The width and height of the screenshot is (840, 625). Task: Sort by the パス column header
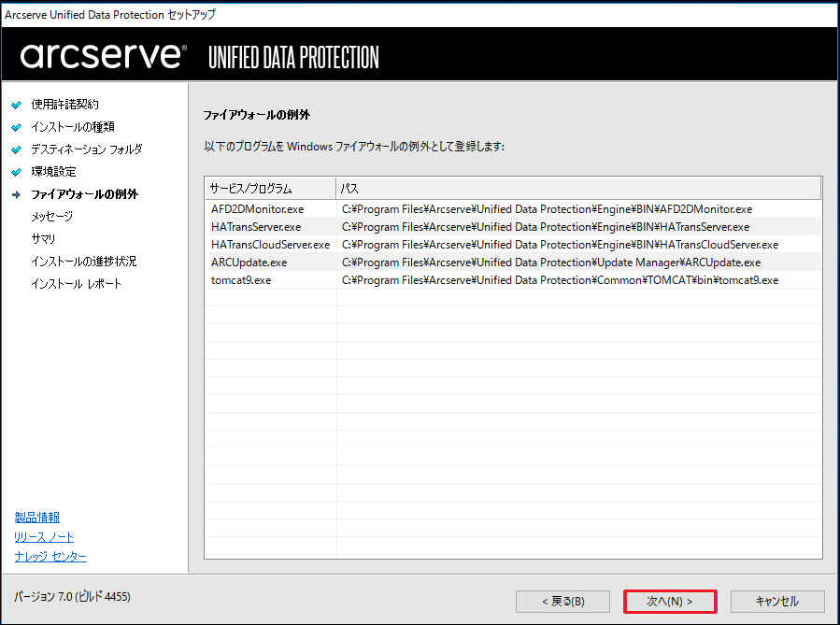tap(578, 189)
